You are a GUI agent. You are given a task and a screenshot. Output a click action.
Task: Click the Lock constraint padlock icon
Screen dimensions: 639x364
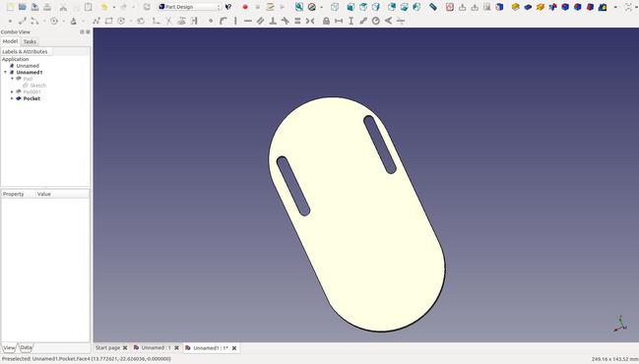[326, 21]
